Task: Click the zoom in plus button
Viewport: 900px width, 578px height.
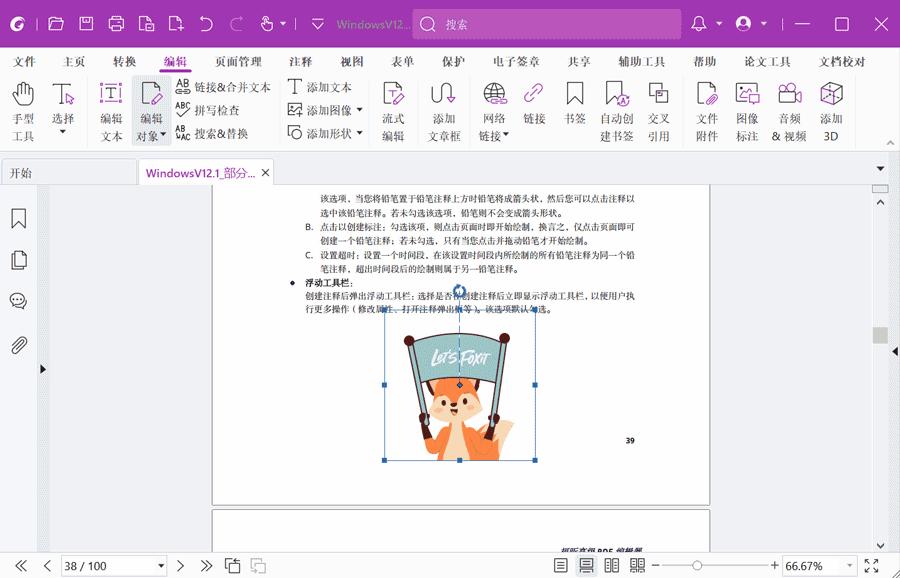Action: [x=774, y=566]
